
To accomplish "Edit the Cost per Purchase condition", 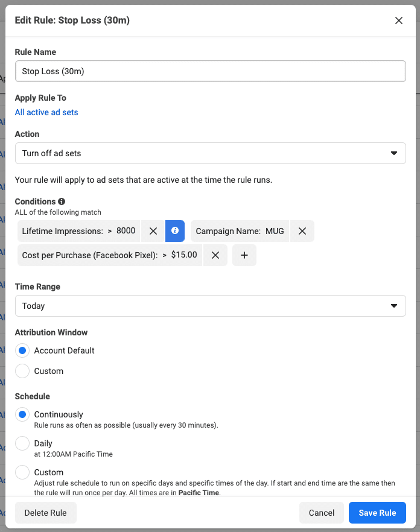I will point(109,255).
